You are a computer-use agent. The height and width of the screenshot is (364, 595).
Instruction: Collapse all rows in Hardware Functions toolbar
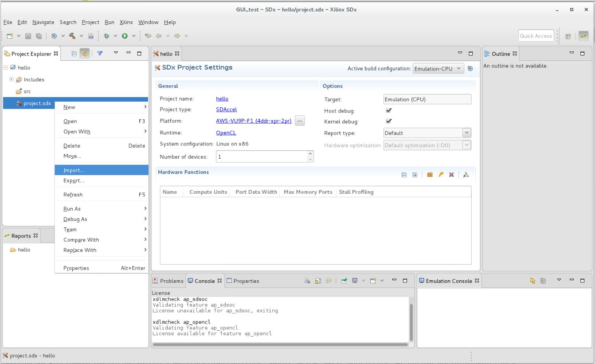pyautogui.click(x=404, y=175)
